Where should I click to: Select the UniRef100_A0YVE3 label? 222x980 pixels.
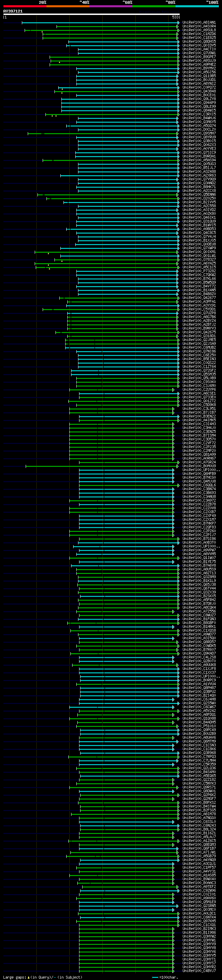199,149
